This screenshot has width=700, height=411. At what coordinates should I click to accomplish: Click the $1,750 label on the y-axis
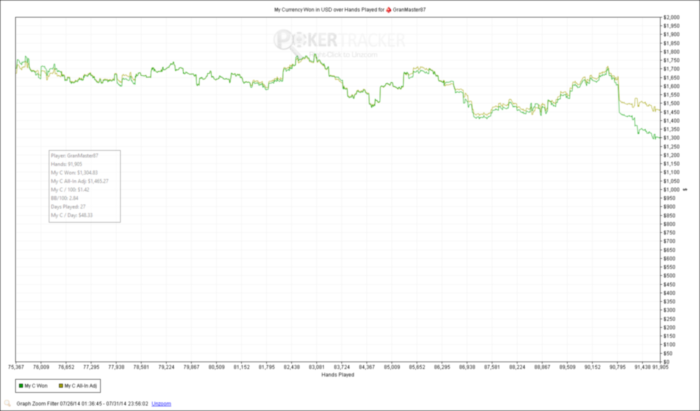pyautogui.click(x=671, y=60)
